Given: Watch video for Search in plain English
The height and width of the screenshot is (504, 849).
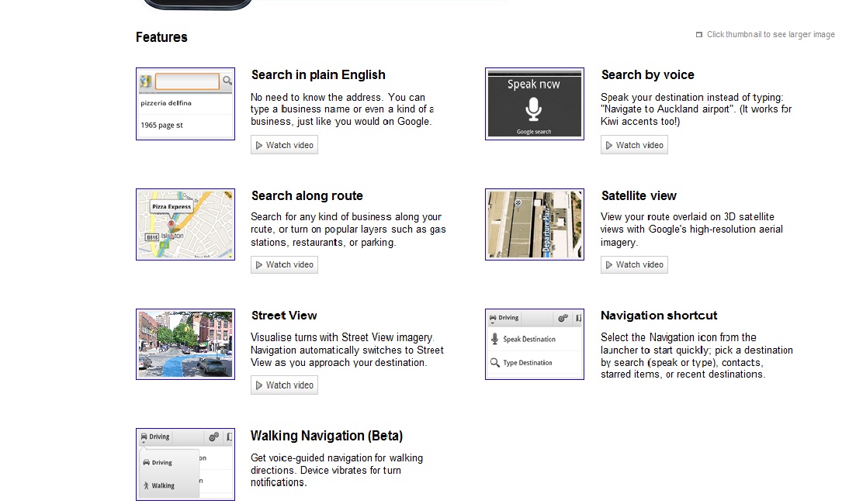Looking at the screenshot, I should point(284,145).
